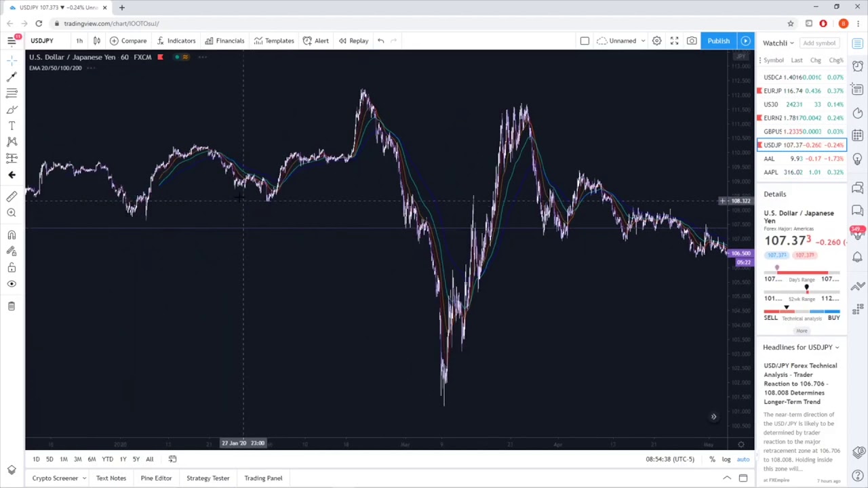This screenshot has height=488, width=868.
Task: Open chart settings gear
Action: tap(656, 41)
